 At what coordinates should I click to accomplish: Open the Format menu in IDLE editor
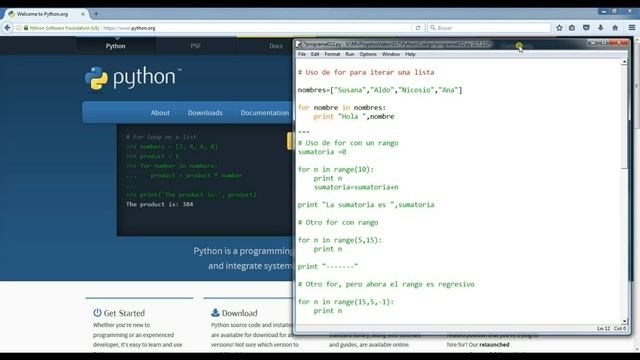pos(332,54)
